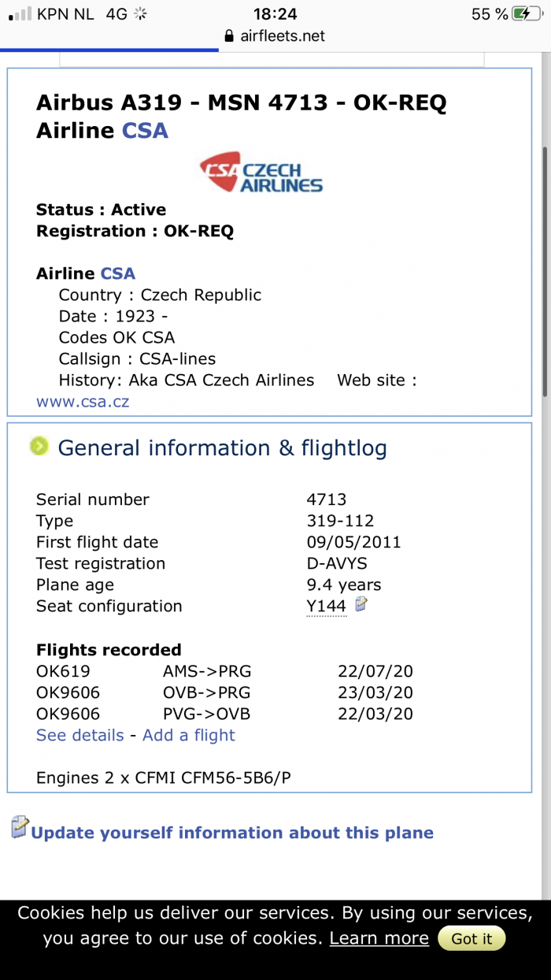Viewport: 551px width, 980px height.
Task: Click the General information & flightlog heading
Action: coord(223,448)
